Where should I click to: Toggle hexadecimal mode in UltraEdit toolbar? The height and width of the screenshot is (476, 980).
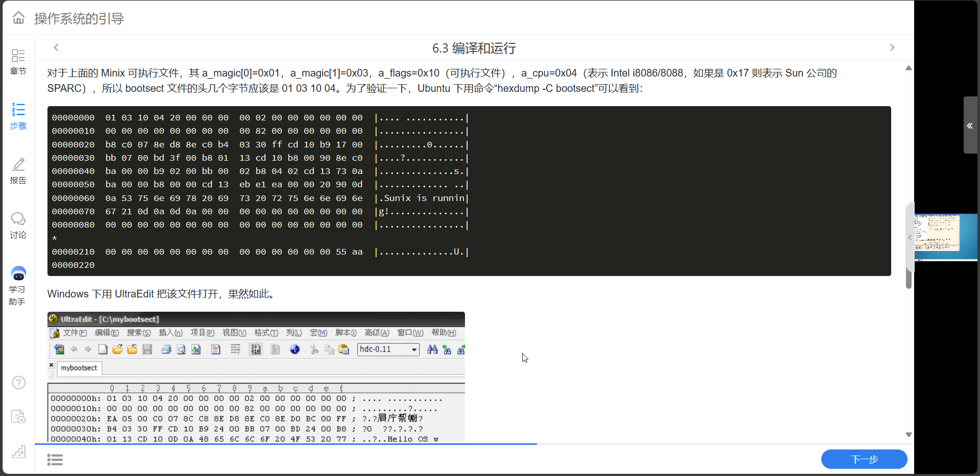pos(256,349)
